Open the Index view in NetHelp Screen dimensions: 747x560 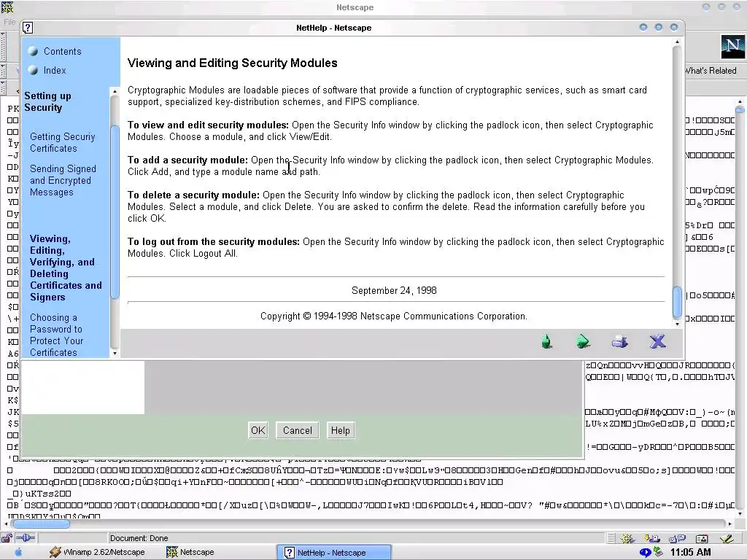click(55, 71)
